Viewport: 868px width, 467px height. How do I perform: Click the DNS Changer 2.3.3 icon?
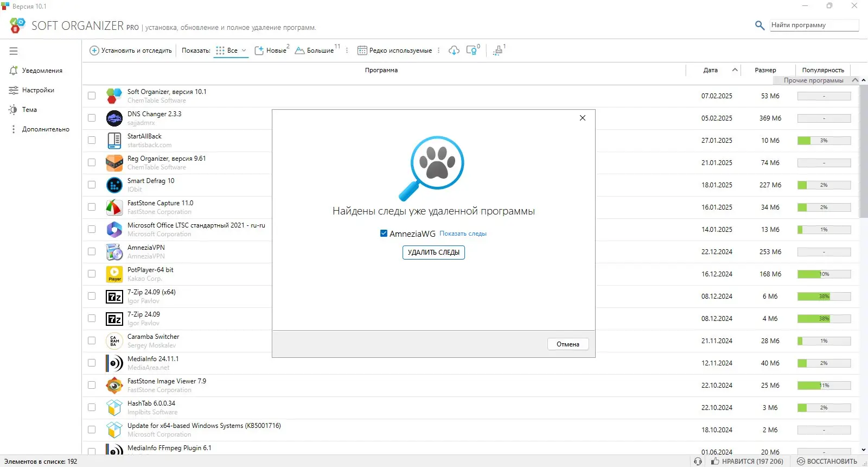(114, 118)
